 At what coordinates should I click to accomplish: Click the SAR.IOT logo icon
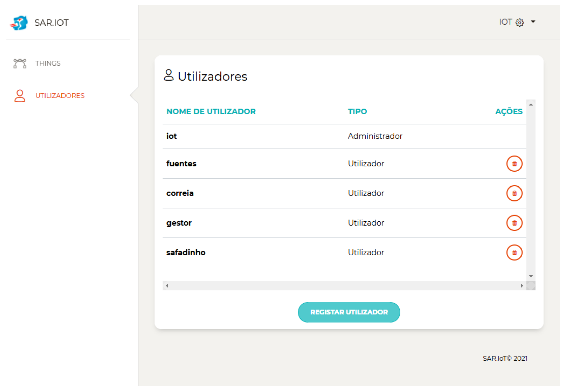pyautogui.click(x=19, y=23)
